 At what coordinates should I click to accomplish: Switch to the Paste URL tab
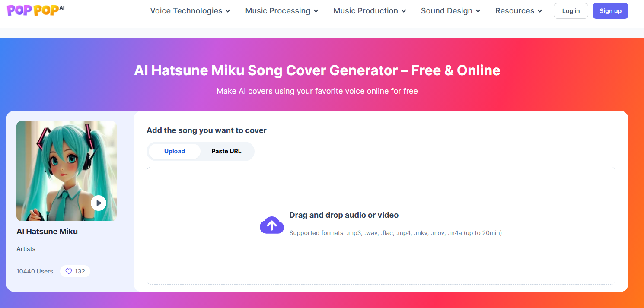[x=226, y=151]
